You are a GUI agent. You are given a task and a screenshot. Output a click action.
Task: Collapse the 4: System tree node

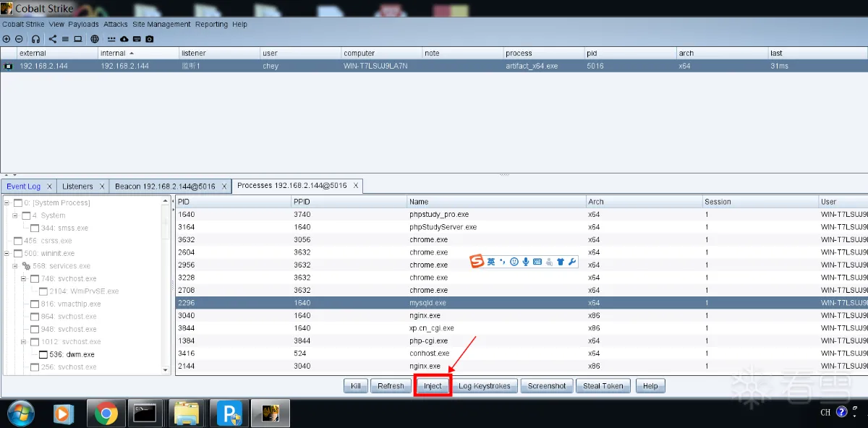15,215
